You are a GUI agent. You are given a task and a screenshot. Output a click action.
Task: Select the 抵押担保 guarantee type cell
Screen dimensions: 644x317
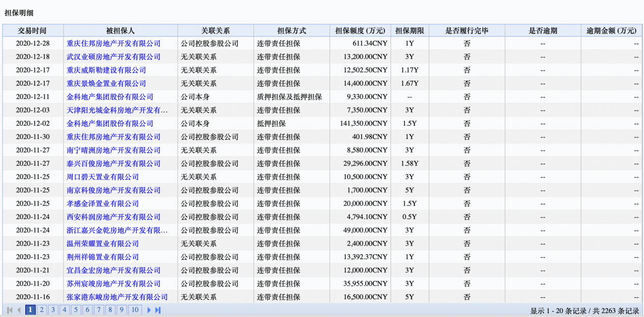[292, 123]
